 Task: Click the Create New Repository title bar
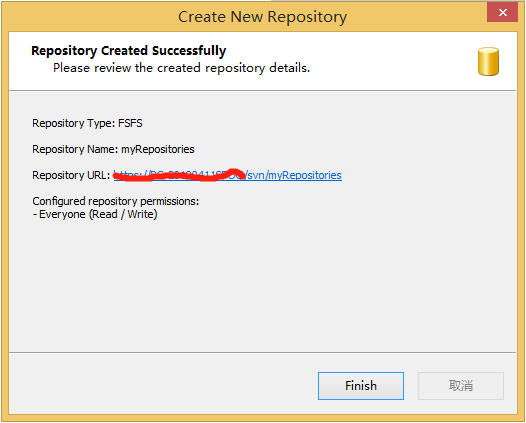click(x=262, y=17)
